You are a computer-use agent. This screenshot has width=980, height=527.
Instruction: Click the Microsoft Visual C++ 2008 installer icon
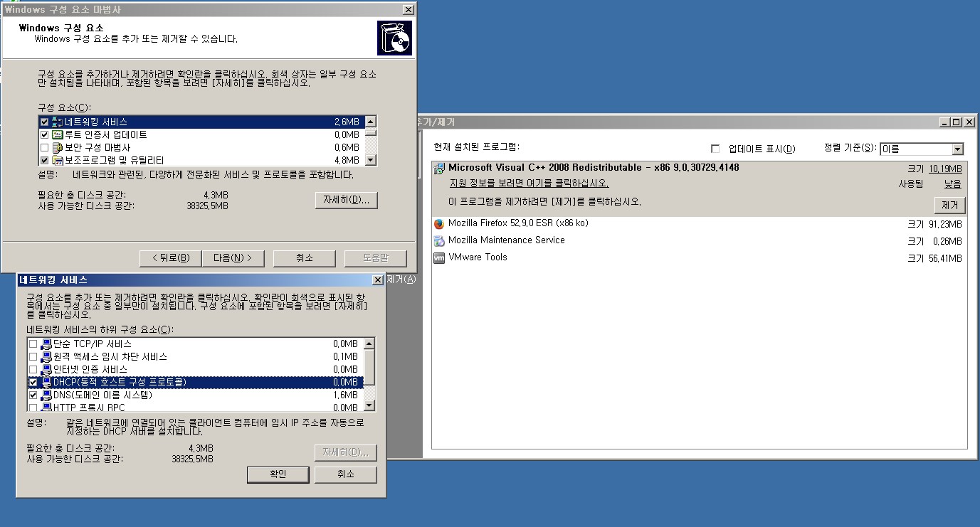tap(439, 169)
